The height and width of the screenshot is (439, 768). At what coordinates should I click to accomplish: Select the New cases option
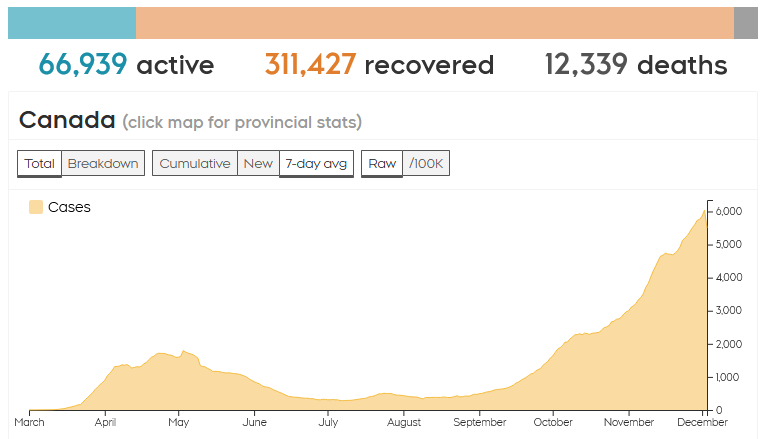pyautogui.click(x=258, y=163)
